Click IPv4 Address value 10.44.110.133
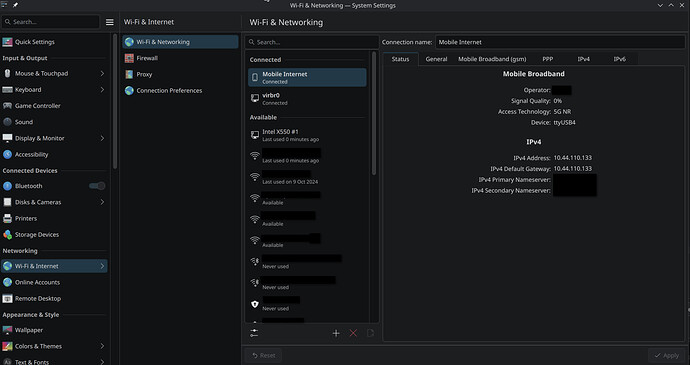This screenshot has height=365, width=690. tap(573, 158)
